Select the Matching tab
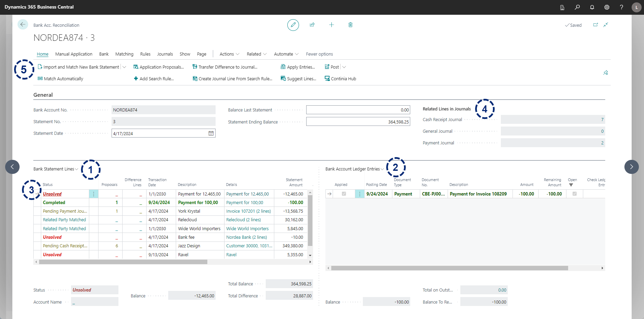 click(124, 54)
